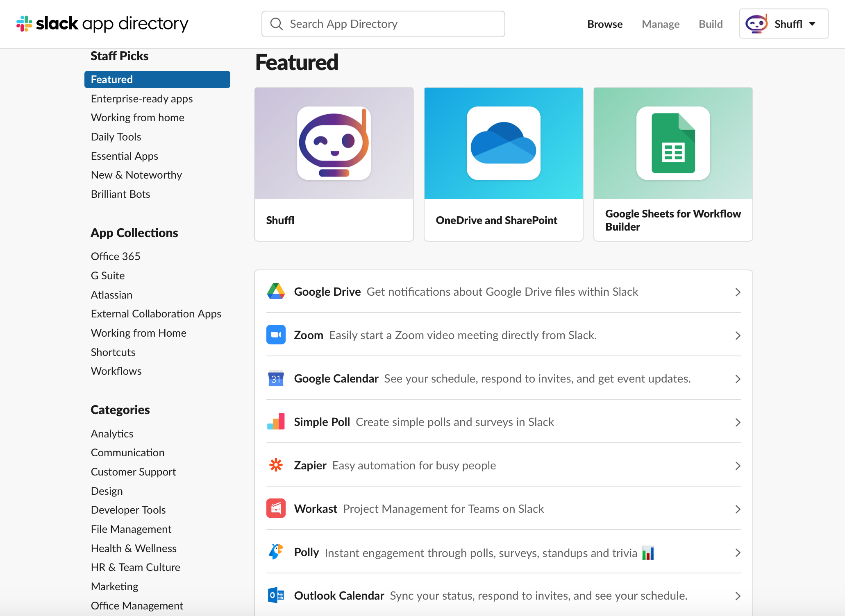845x616 pixels.
Task: Expand the Google Drive row chevron
Action: click(738, 292)
